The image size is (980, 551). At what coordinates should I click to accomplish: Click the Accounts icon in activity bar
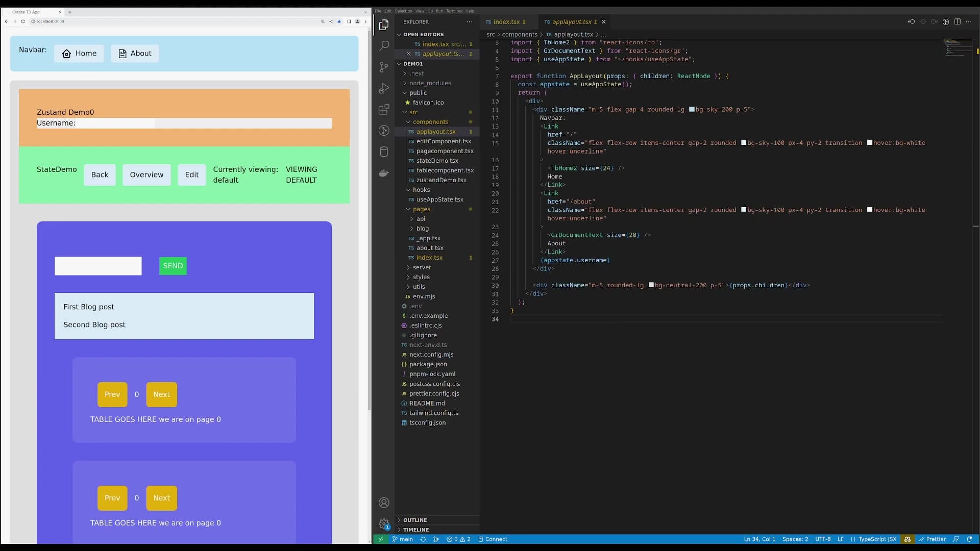[384, 503]
